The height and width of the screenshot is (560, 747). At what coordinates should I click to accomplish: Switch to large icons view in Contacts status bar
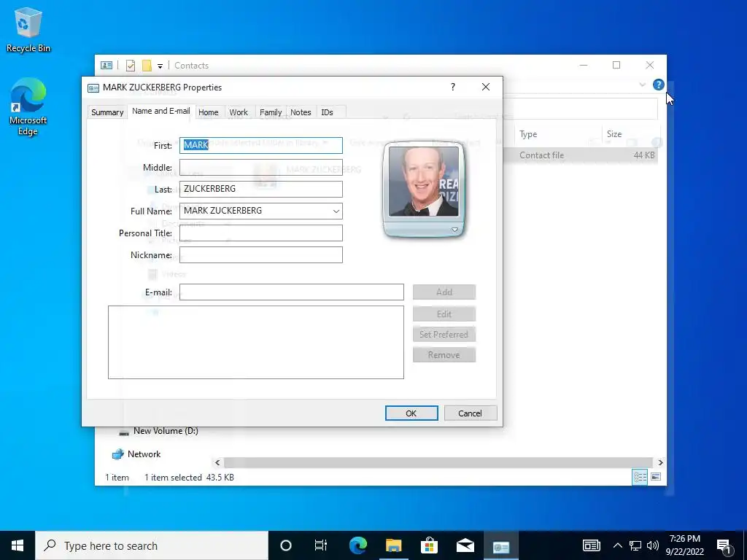pos(656,477)
